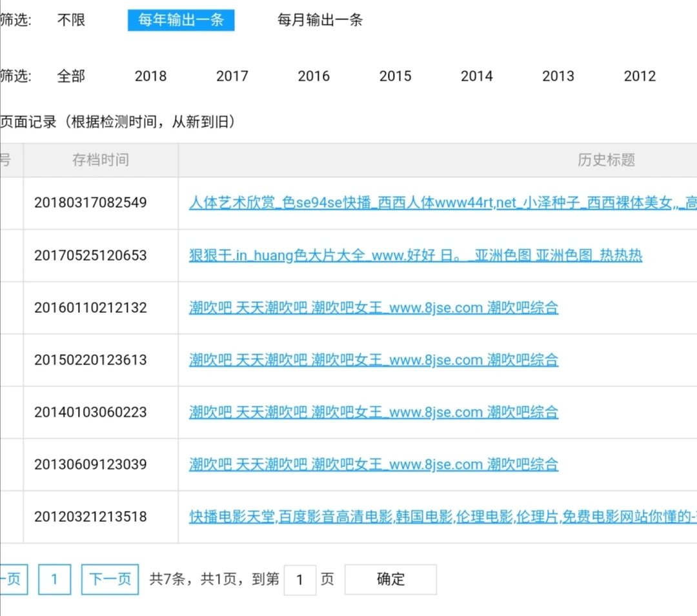Screen dimensions: 697x616
Task: Filter records by year 2013
Action: click(x=558, y=76)
